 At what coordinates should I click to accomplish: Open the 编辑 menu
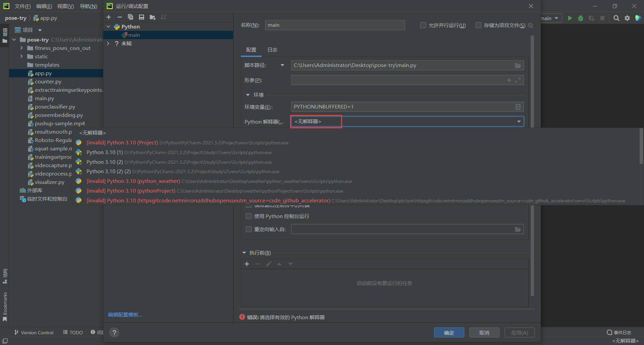coord(44,6)
